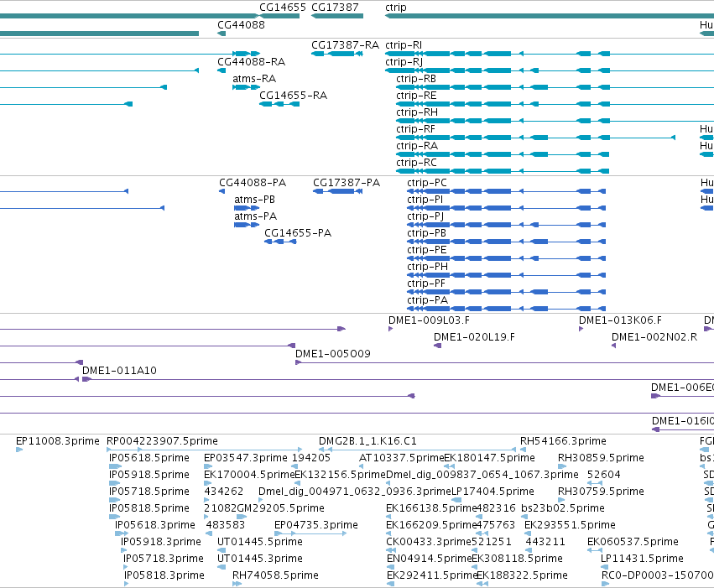
Task: Click the CG14655-RA transcript label
Action: click(x=294, y=96)
